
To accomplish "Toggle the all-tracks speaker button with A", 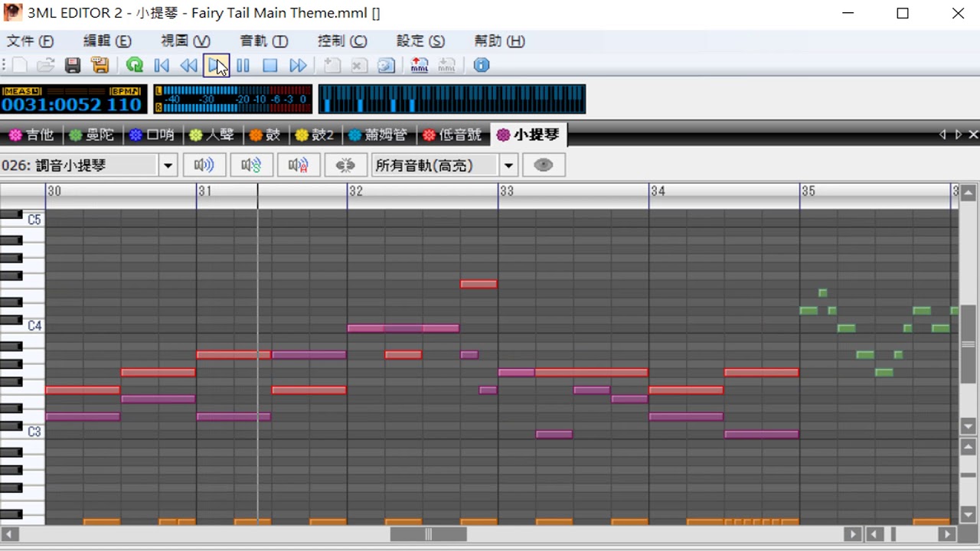I will point(299,165).
